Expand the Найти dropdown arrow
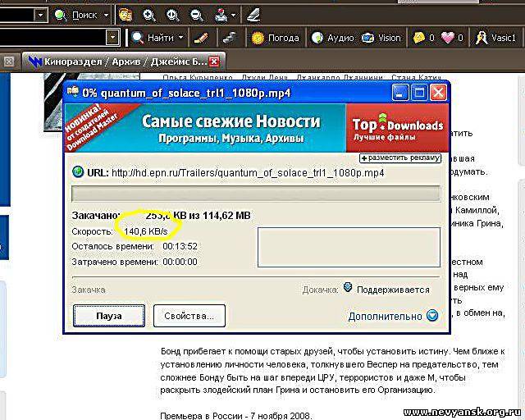The image size is (525, 420). coord(180,38)
